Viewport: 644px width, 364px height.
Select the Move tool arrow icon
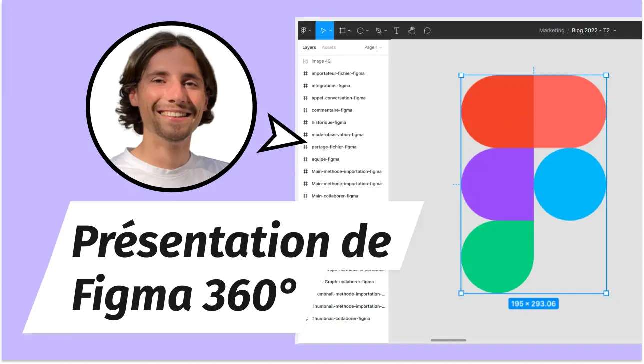tap(323, 31)
